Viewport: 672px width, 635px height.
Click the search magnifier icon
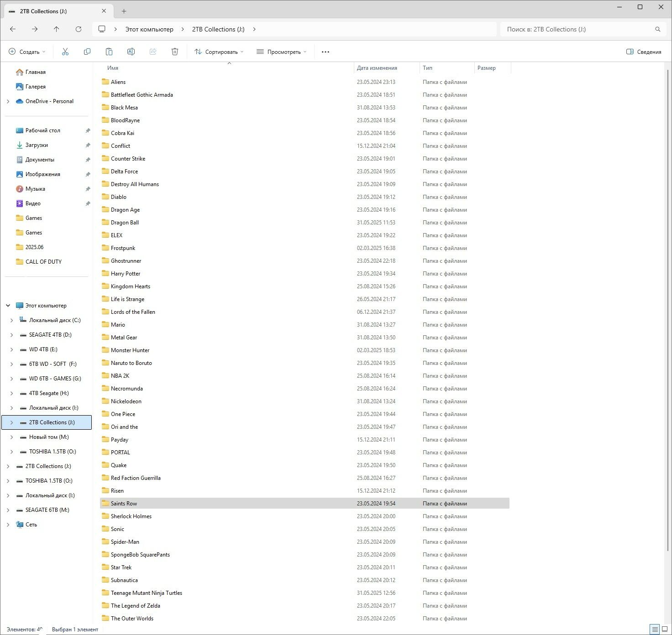(658, 29)
